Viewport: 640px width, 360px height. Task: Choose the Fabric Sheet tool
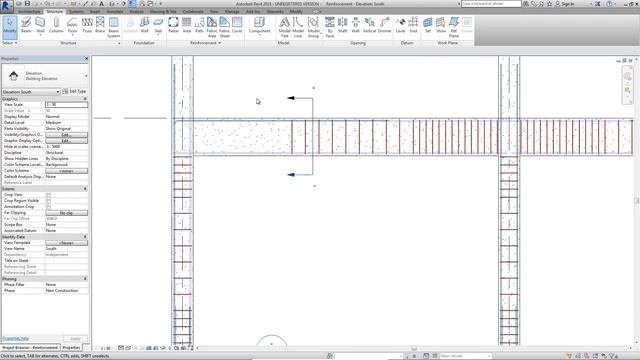pos(224,27)
